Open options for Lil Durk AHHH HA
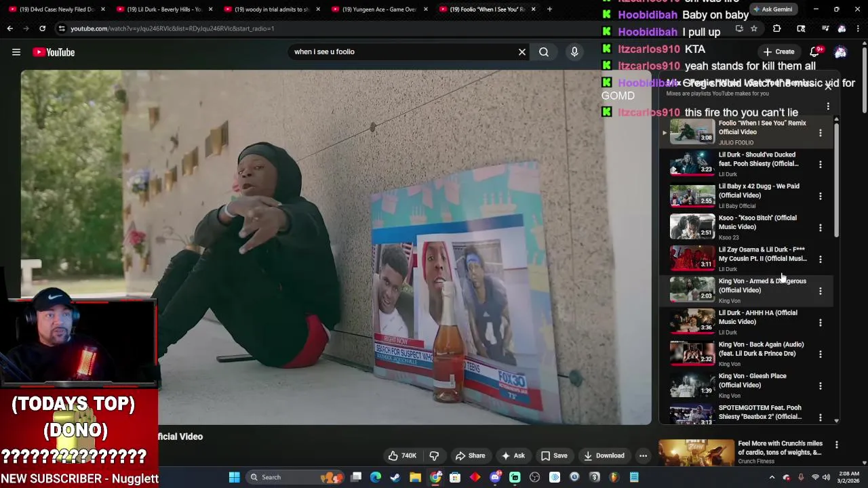The height and width of the screenshot is (488, 868). 820,323
